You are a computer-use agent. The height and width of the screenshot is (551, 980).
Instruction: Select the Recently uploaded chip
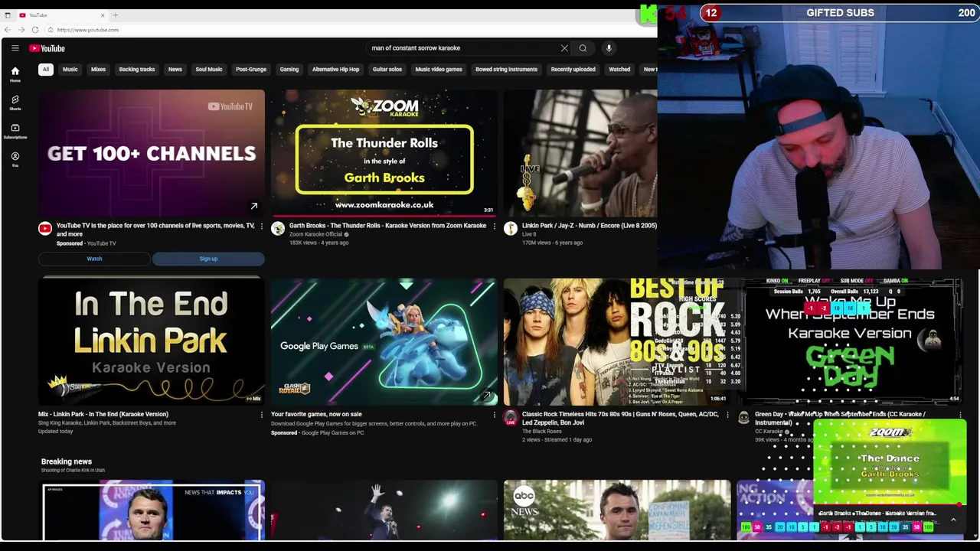[x=573, y=70]
